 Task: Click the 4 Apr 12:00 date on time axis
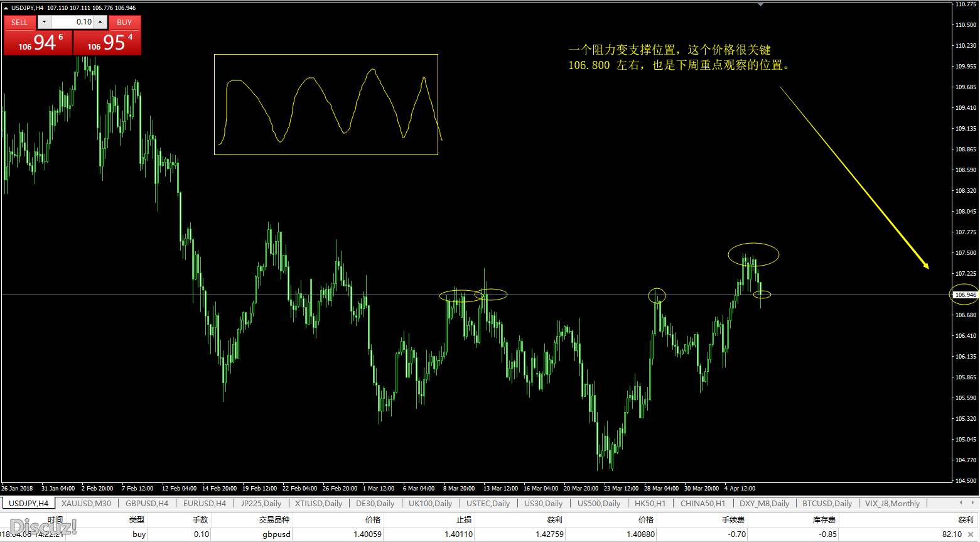pos(740,488)
